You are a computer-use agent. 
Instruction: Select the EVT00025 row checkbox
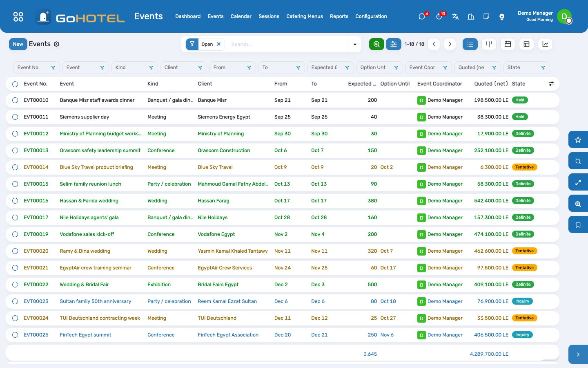[x=15, y=335]
